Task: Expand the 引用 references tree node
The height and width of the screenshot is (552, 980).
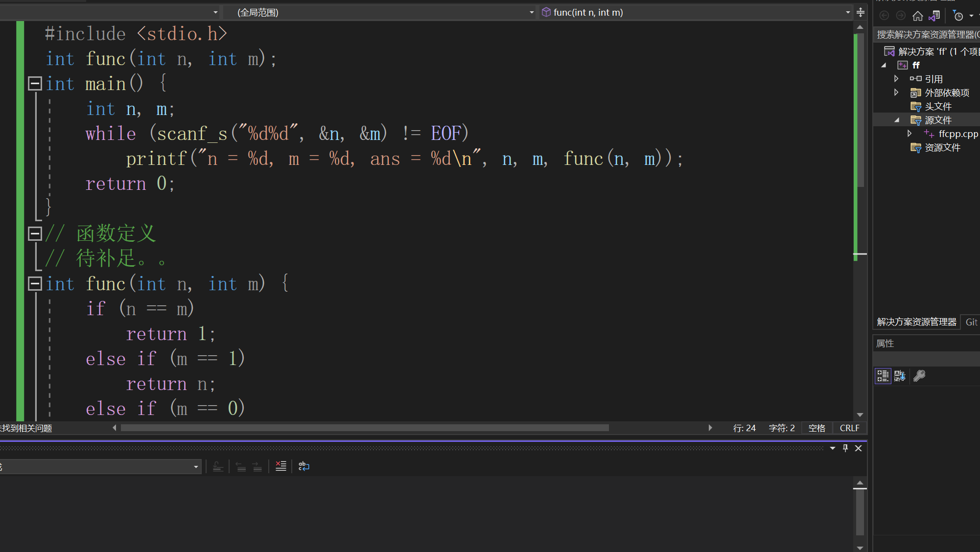Action: [x=896, y=79]
